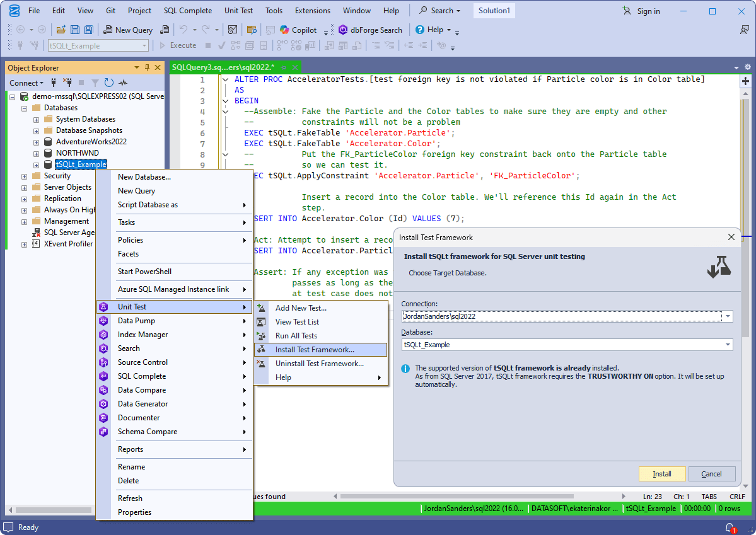Click the feedback icon at top right

click(x=744, y=30)
